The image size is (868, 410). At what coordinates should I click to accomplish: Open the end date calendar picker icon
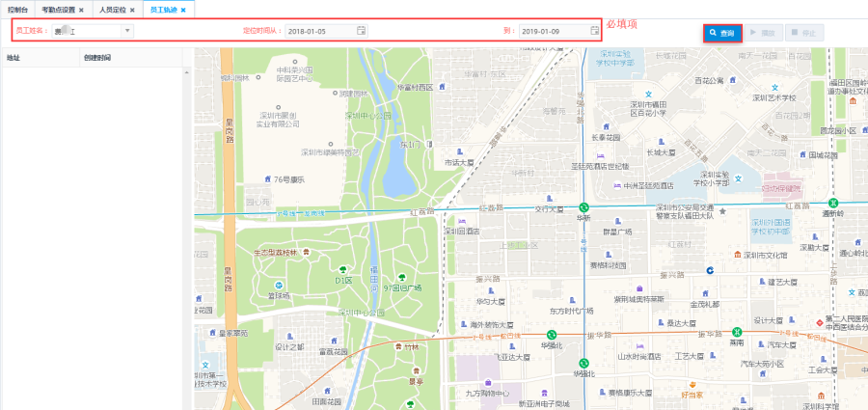(x=595, y=31)
